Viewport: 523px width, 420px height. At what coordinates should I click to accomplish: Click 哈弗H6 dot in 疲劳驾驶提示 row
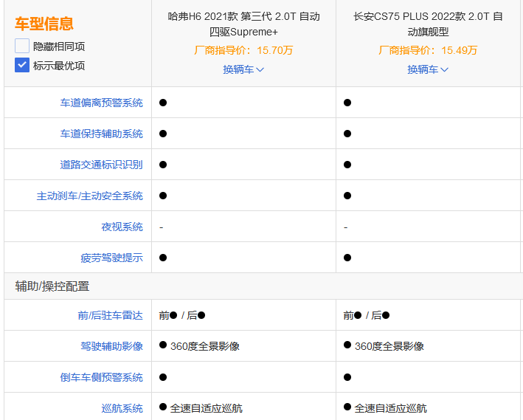pos(163,258)
